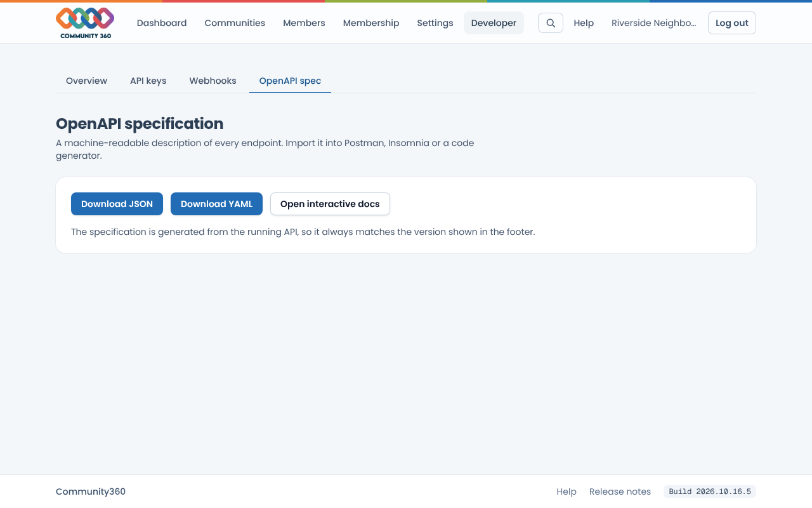
Task: Log out of the account
Action: pyautogui.click(x=732, y=23)
